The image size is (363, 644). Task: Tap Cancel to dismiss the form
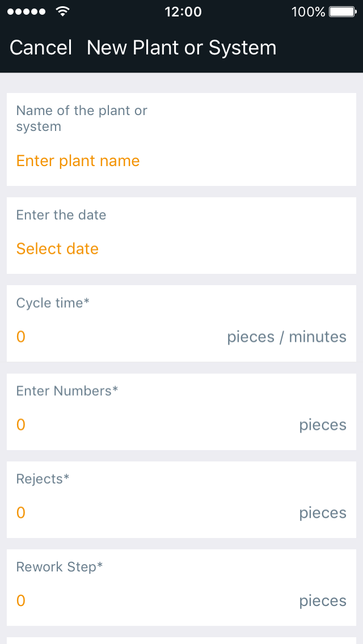40,48
